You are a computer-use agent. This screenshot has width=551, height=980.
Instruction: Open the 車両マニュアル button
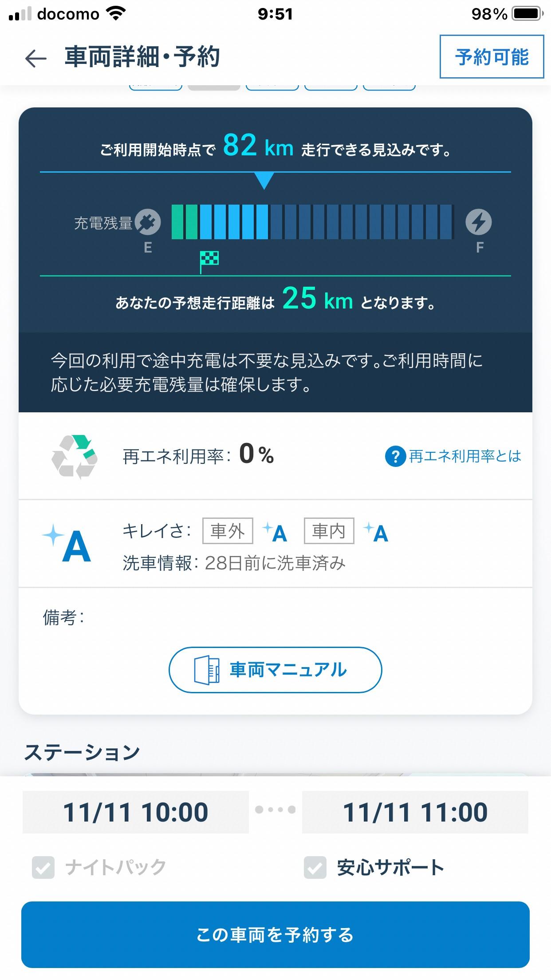[275, 670]
